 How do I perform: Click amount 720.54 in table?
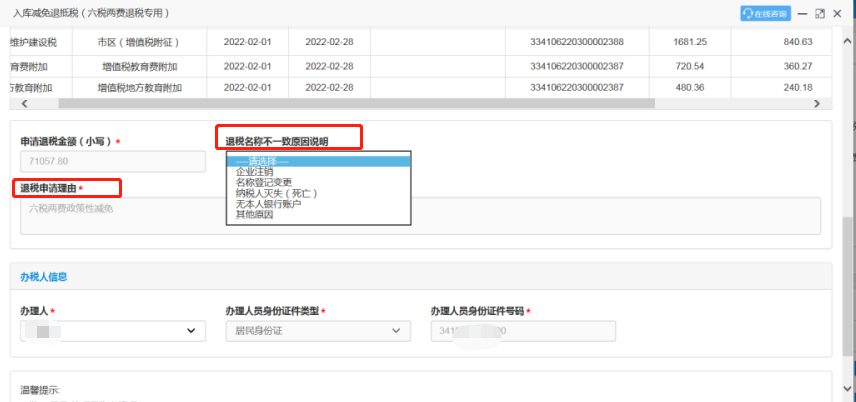click(690, 67)
